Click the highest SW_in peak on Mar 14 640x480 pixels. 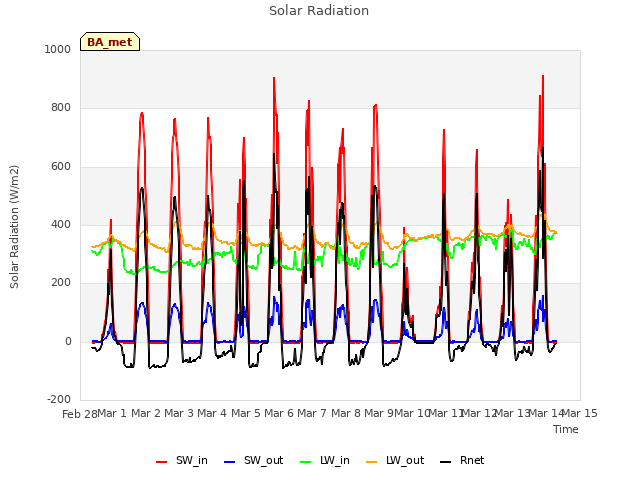pos(543,76)
